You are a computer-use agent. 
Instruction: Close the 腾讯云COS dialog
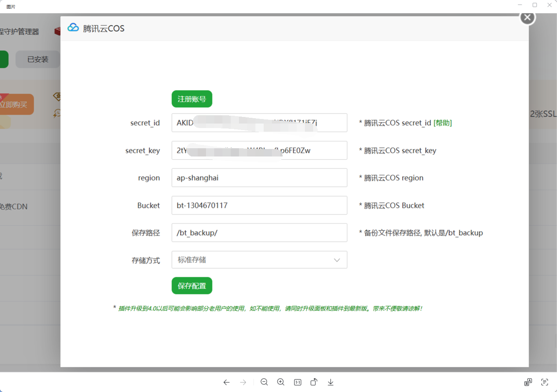pyautogui.click(x=527, y=17)
